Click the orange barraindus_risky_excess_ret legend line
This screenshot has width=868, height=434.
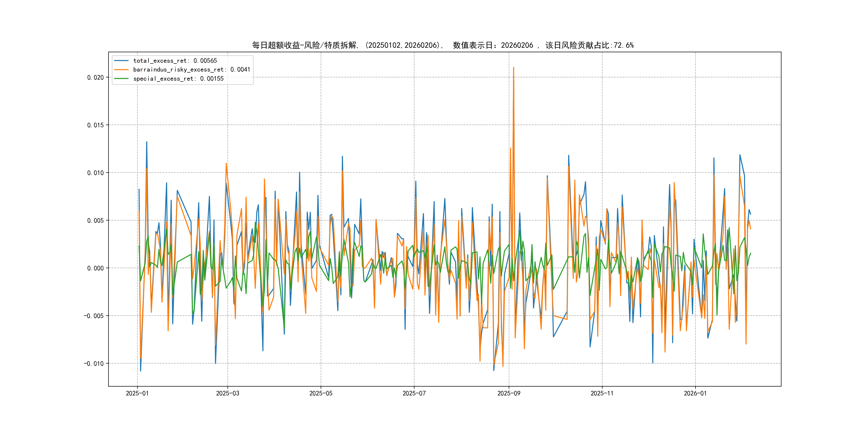pos(121,70)
